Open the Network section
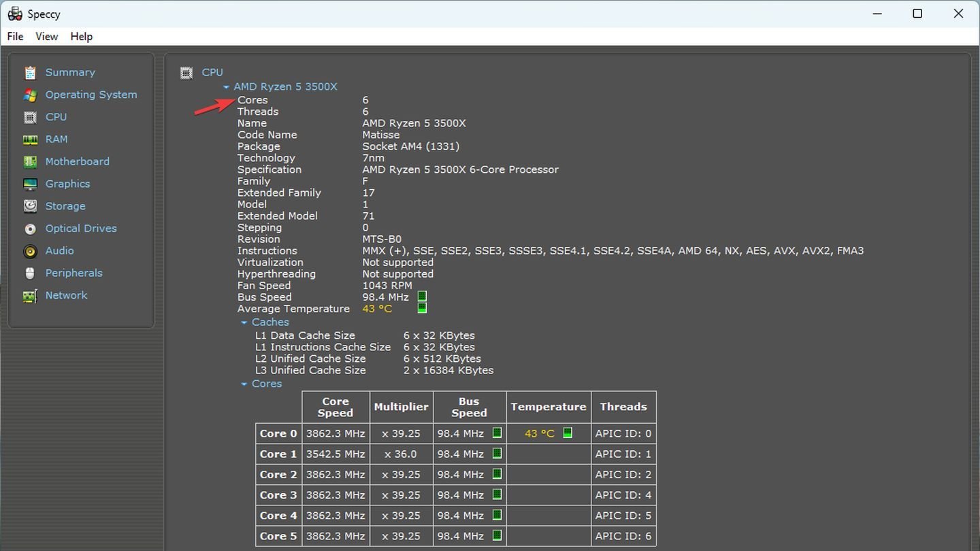 click(66, 296)
